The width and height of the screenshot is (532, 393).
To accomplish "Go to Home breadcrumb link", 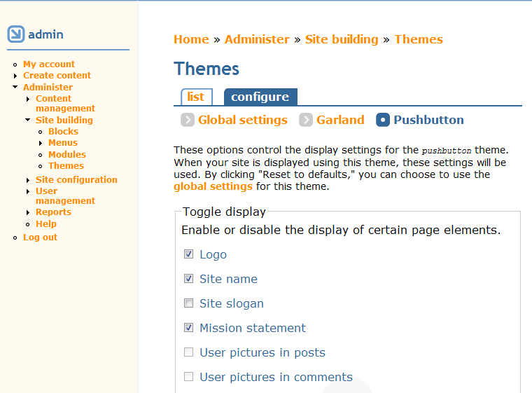I will point(191,39).
